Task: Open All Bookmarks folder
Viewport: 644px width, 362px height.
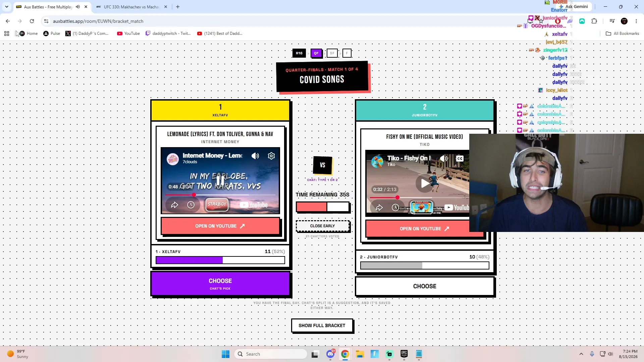Action: coord(623,34)
